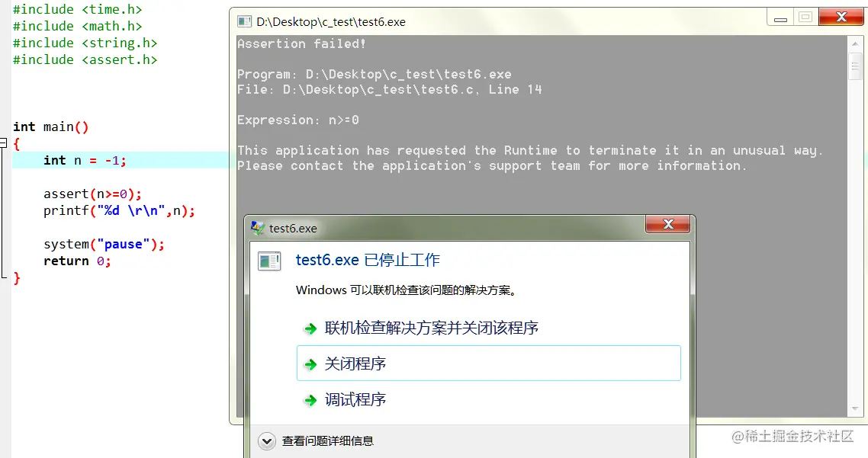
Task: Minimize the console window
Action: pyautogui.click(x=780, y=18)
